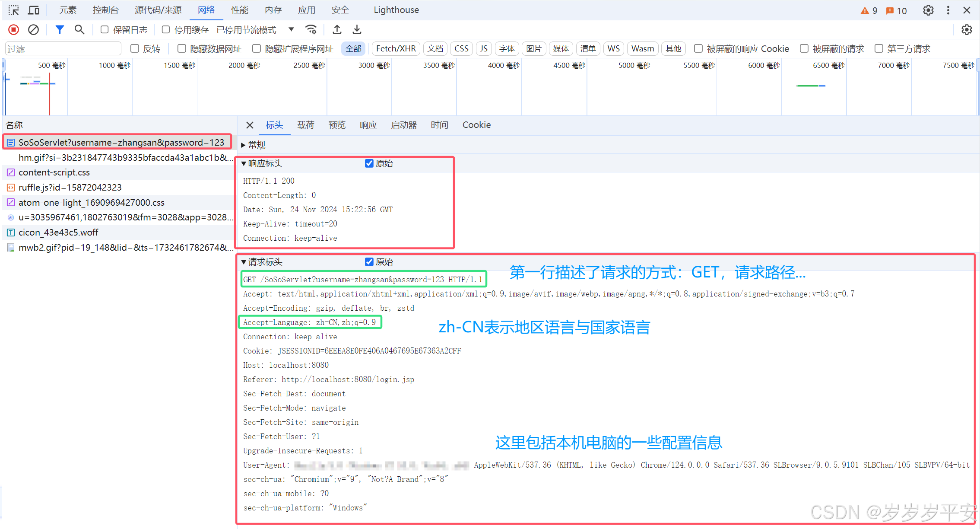Filter requests by WS type

coord(613,48)
